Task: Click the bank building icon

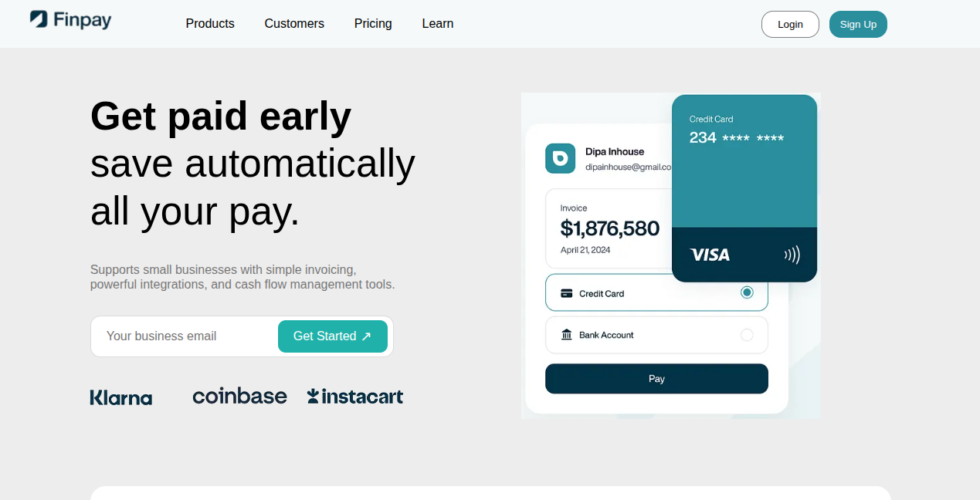Action: pos(566,335)
